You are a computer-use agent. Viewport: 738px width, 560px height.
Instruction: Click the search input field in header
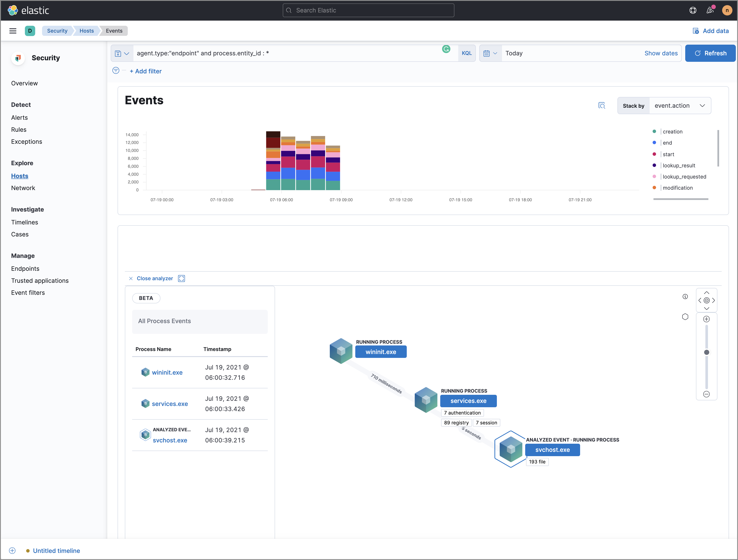tap(369, 10)
